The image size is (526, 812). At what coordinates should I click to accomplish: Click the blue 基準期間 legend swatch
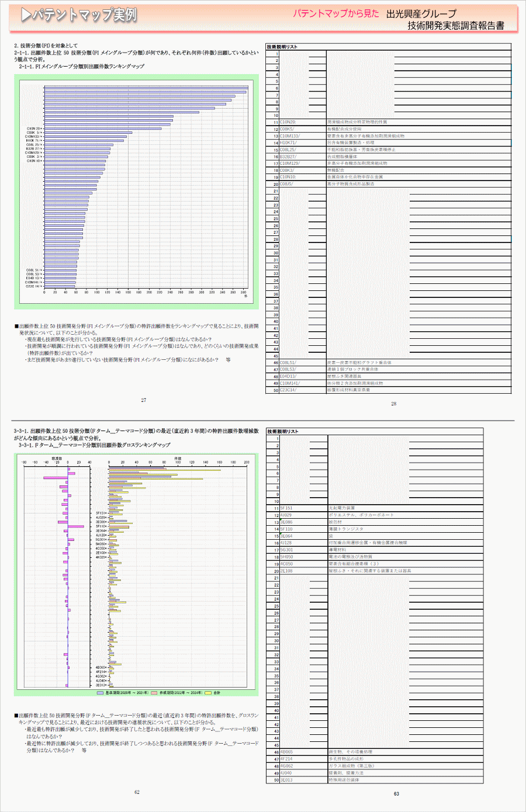coord(100,693)
